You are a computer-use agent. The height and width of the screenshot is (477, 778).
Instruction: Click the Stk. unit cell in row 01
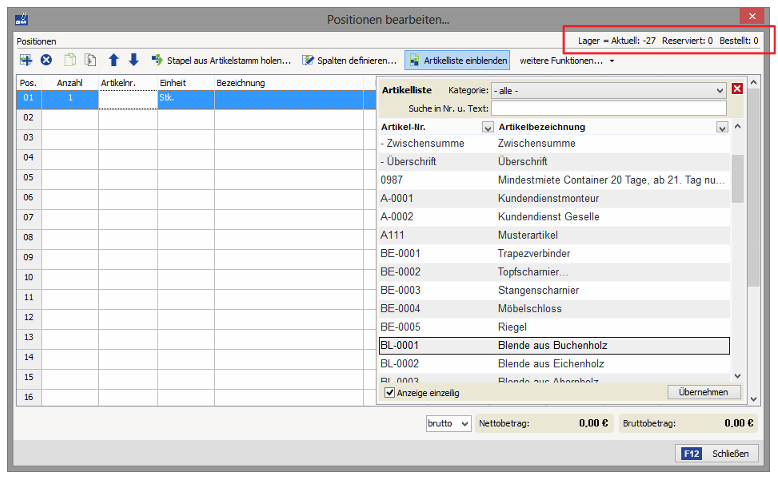[x=186, y=99]
